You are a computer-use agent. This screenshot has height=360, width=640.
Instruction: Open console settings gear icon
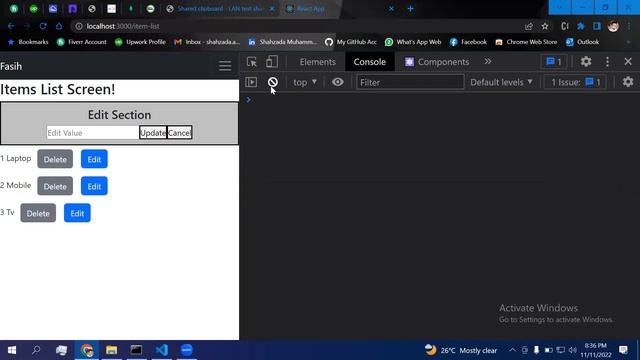pos(628,82)
